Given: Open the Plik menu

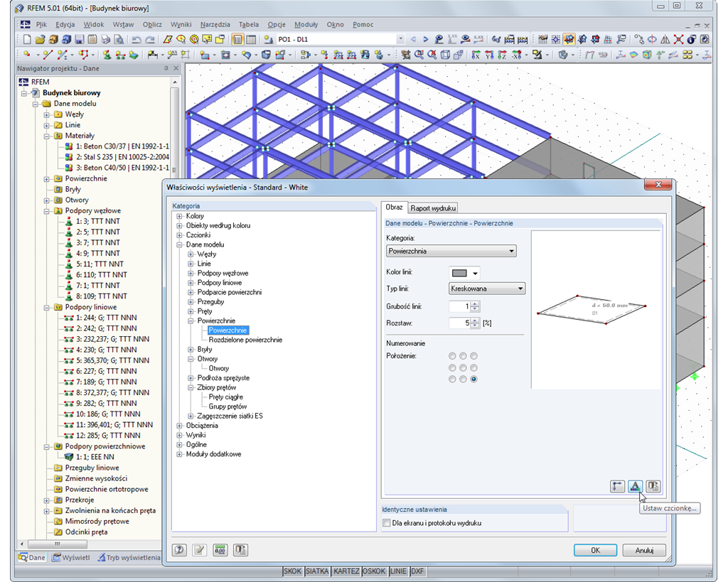Looking at the screenshot, I should [x=41, y=25].
